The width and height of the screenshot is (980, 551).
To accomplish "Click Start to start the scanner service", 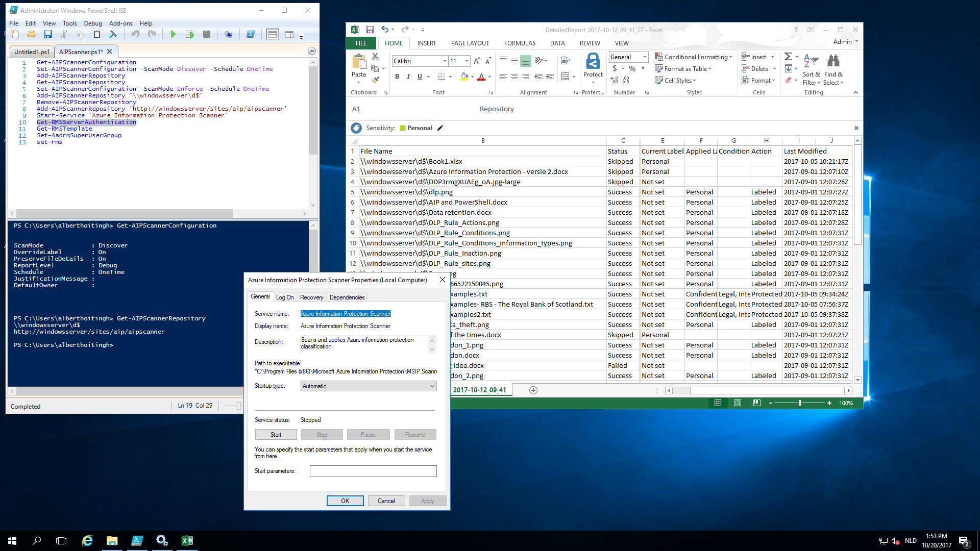I will click(276, 434).
